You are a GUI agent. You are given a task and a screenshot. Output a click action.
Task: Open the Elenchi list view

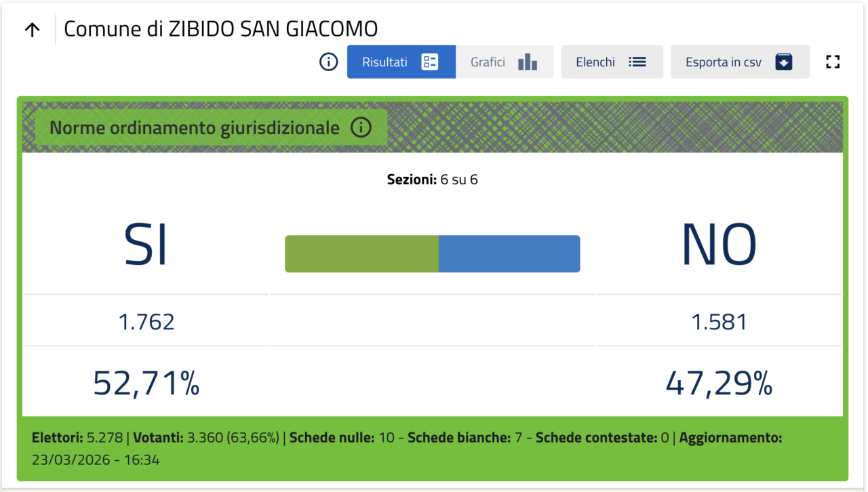click(611, 62)
